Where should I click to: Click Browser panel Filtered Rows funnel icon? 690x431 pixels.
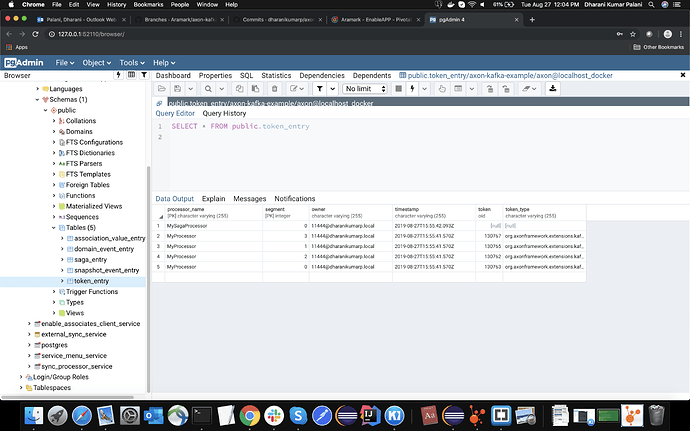(x=144, y=75)
